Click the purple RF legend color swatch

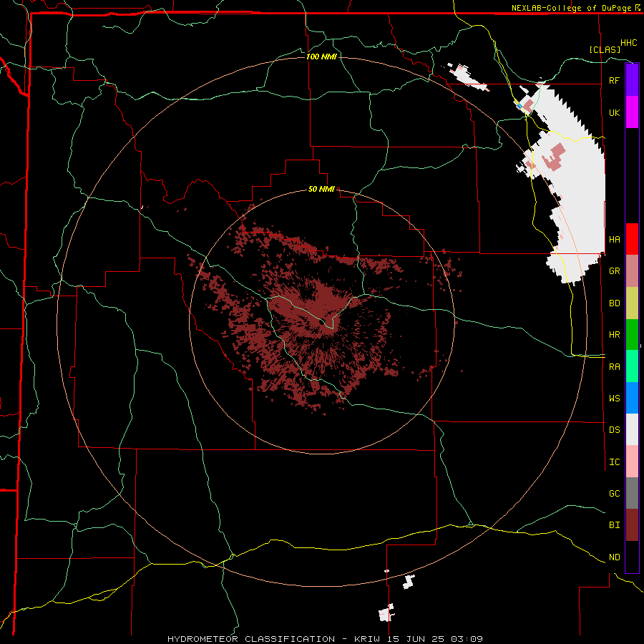tap(632, 80)
